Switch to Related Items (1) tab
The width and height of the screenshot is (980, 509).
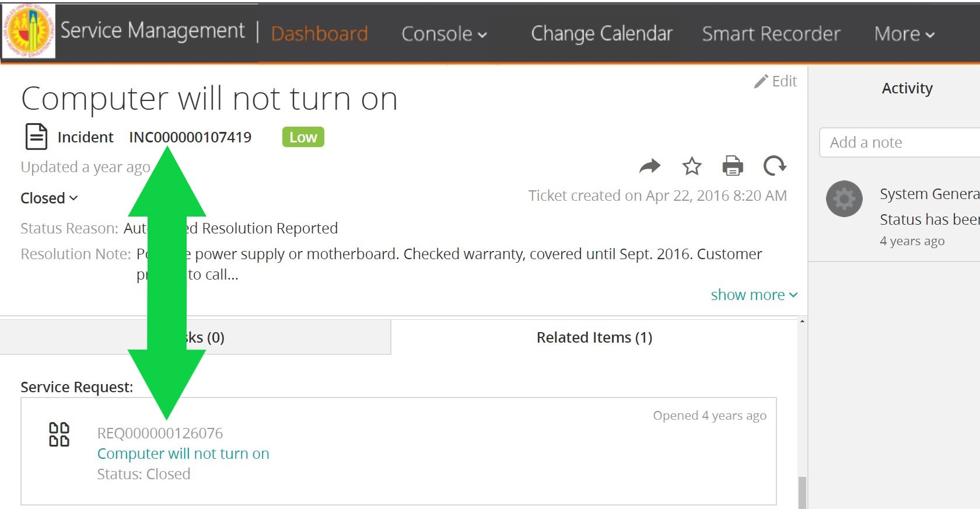click(x=594, y=337)
